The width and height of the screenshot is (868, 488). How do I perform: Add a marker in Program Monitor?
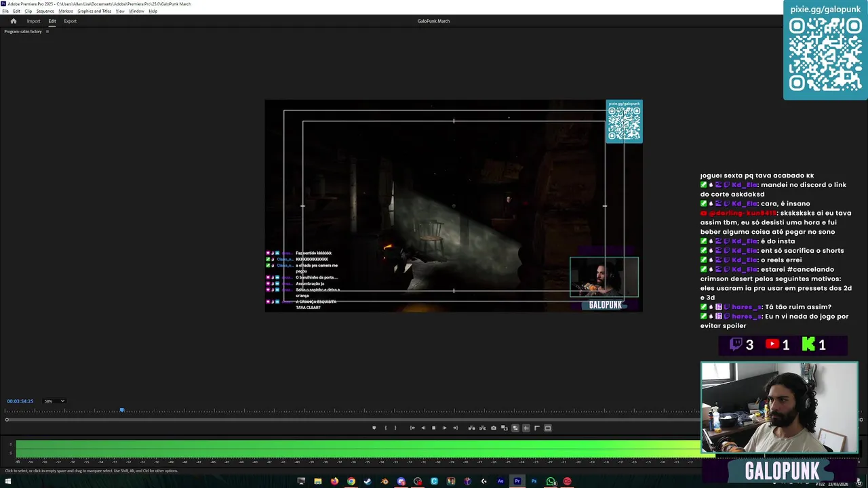click(x=374, y=428)
